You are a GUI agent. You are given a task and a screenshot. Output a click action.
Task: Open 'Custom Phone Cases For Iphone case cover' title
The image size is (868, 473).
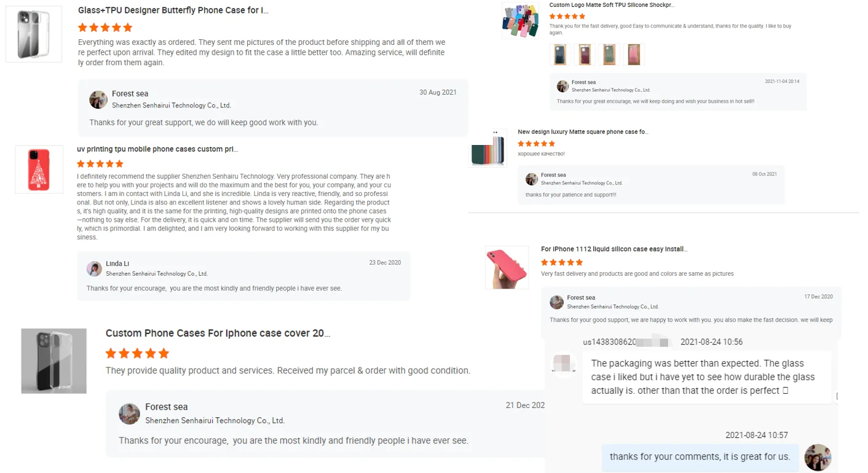pos(218,334)
